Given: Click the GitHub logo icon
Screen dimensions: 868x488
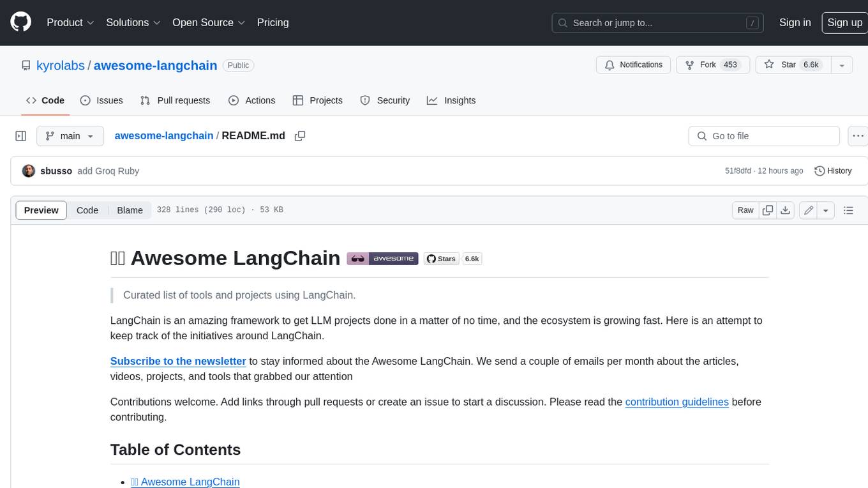Looking at the screenshot, I should (21, 22).
